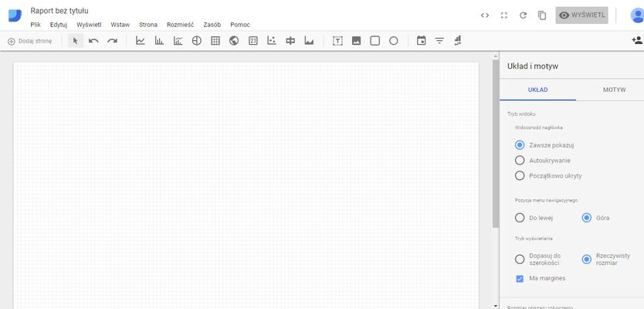
Task: Toggle the Ma margines checkbox
Action: pyautogui.click(x=520, y=279)
